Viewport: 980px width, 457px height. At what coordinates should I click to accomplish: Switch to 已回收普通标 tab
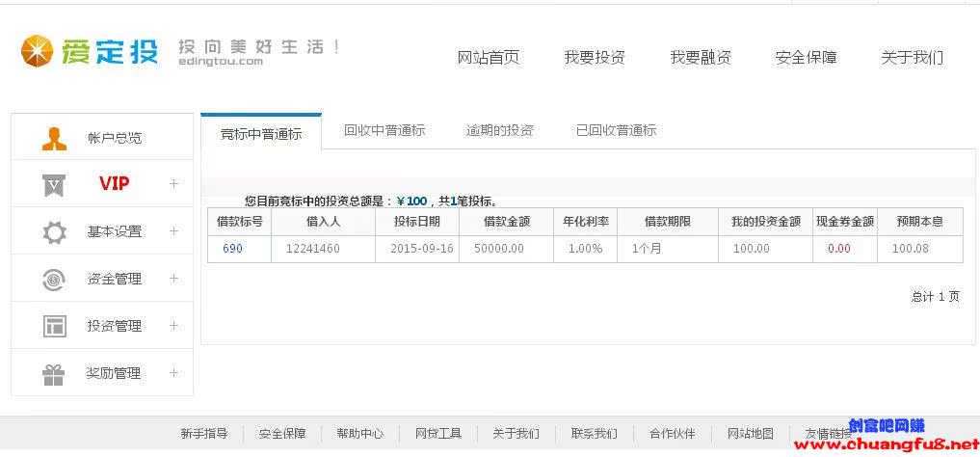617,130
